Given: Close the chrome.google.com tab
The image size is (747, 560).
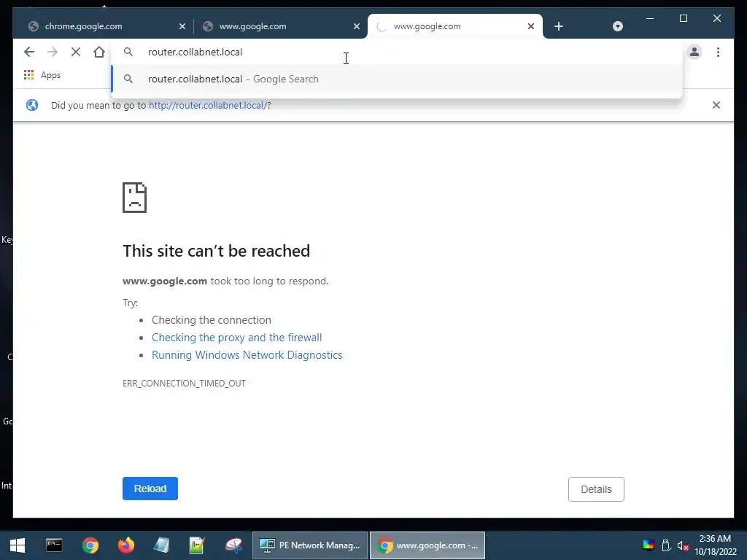Looking at the screenshot, I should pos(182,26).
